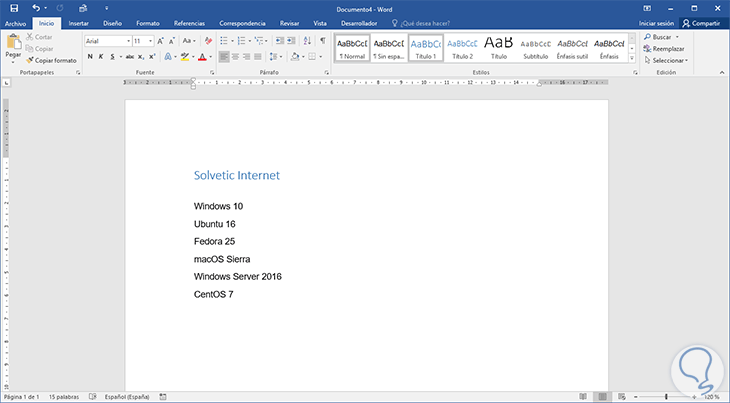Click the Solvetic Internet heading

[237, 175]
